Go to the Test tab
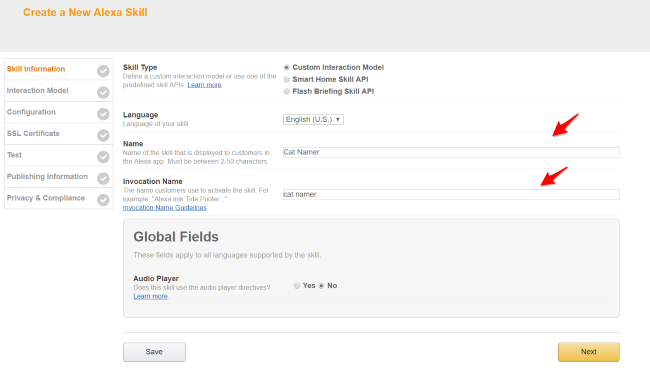The height and width of the screenshot is (375, 650). pos(58,155)
